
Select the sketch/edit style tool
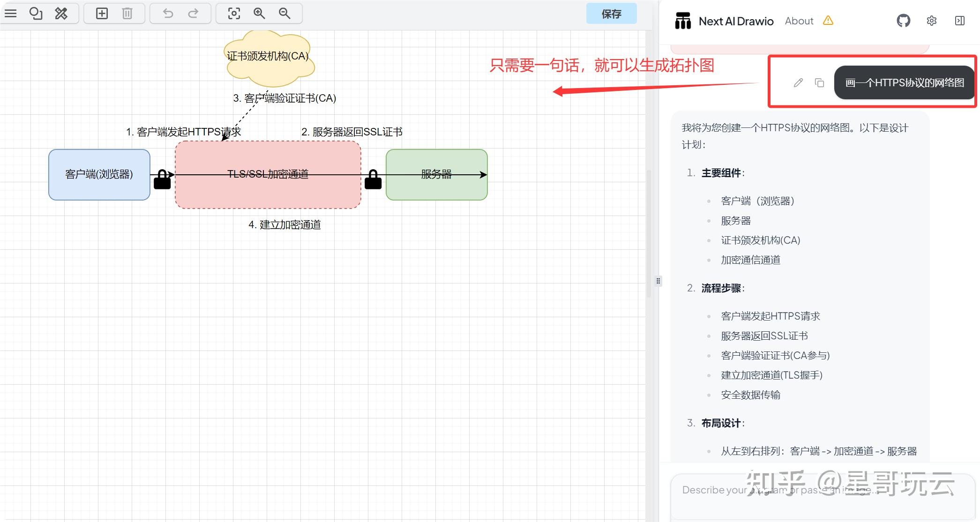point(61,13)
